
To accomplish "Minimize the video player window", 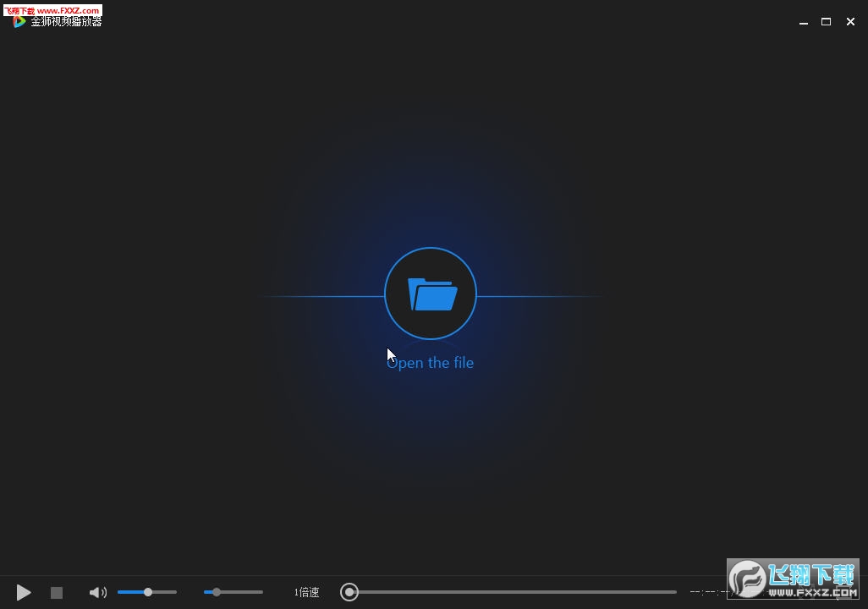I will 804,22.
